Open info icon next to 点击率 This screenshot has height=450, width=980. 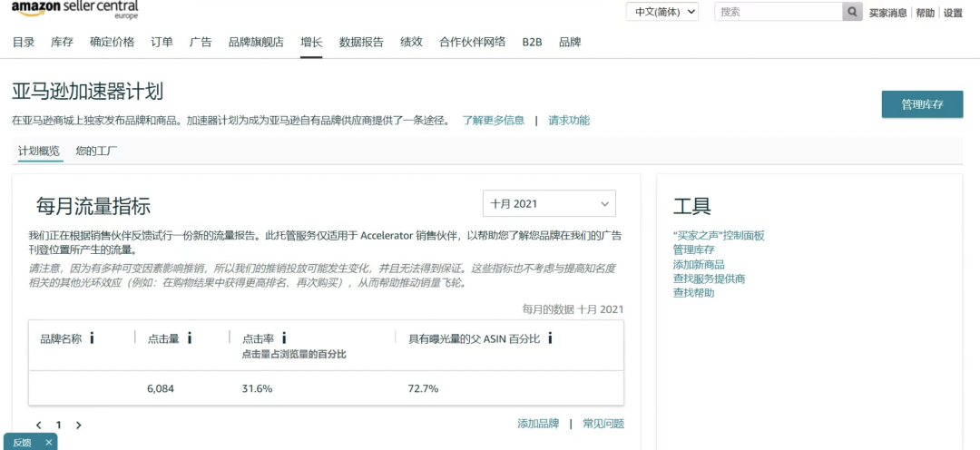click(x=284, y=338)
